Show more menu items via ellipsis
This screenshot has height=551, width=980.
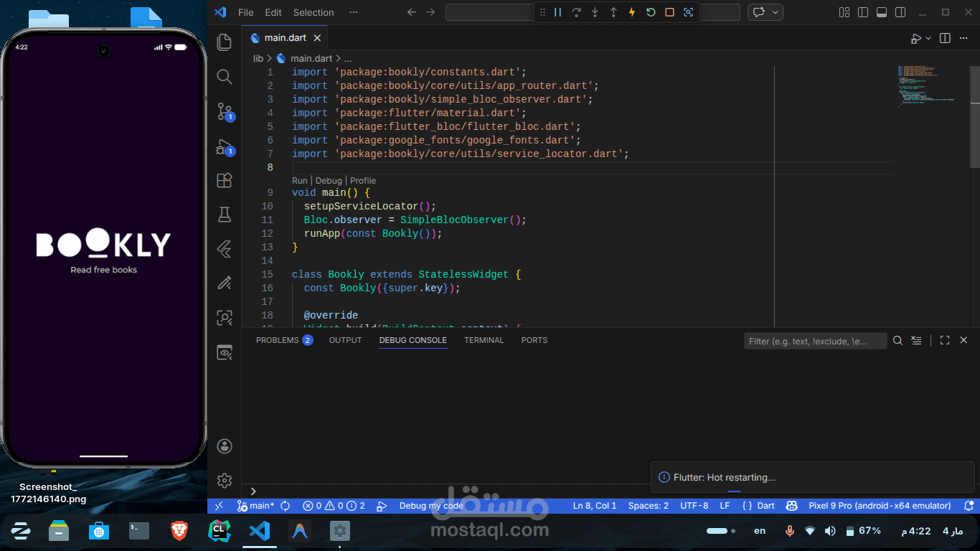pos(353,12)
